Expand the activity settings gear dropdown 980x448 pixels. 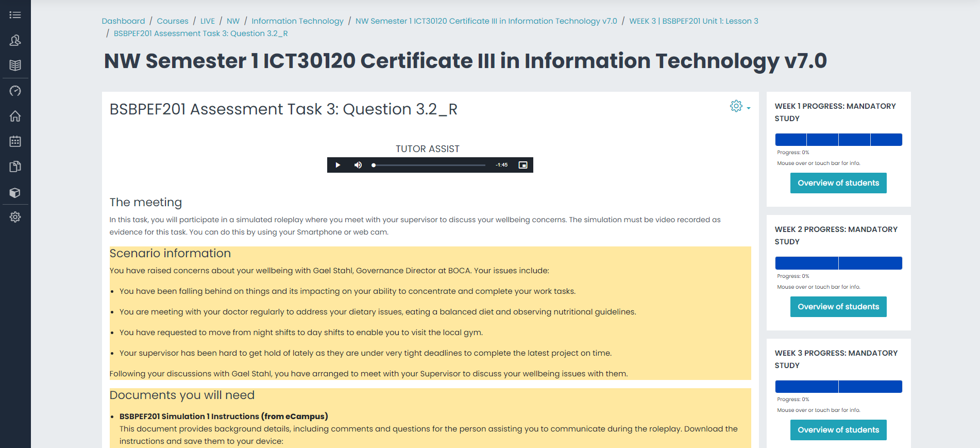pyautogui.click(x=740, y=106)
